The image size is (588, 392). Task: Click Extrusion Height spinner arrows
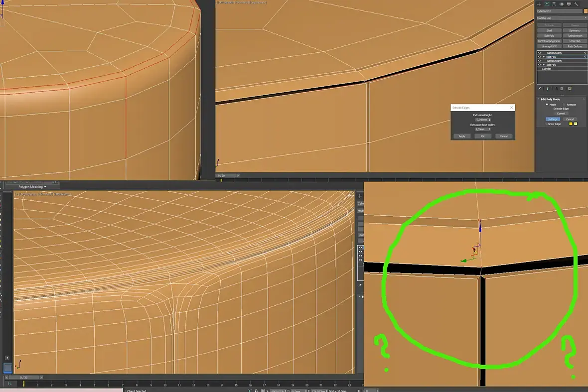(489, 120)
